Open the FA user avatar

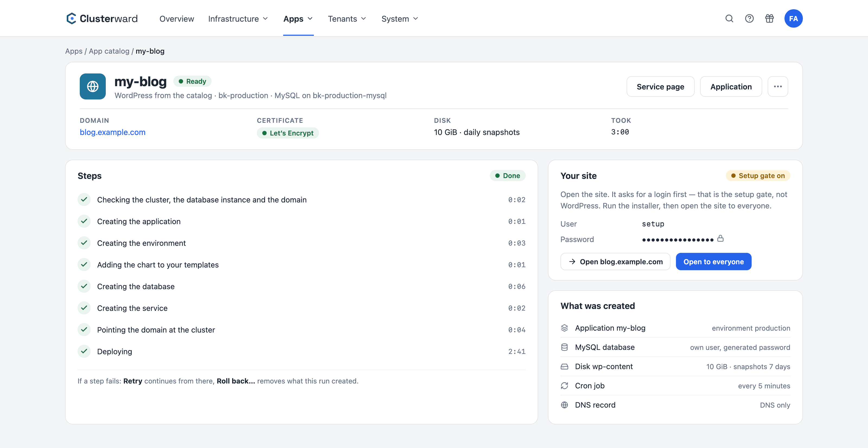click(x=793, y=18)
